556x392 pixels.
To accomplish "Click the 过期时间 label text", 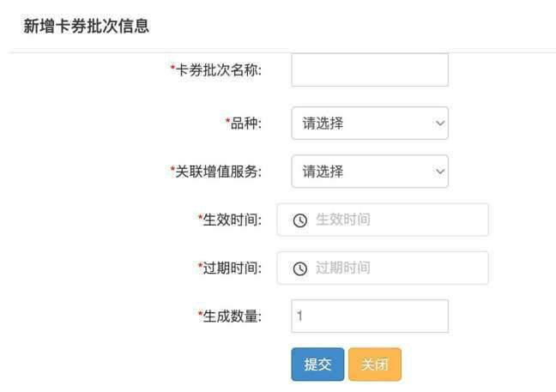I will (230, 268).
